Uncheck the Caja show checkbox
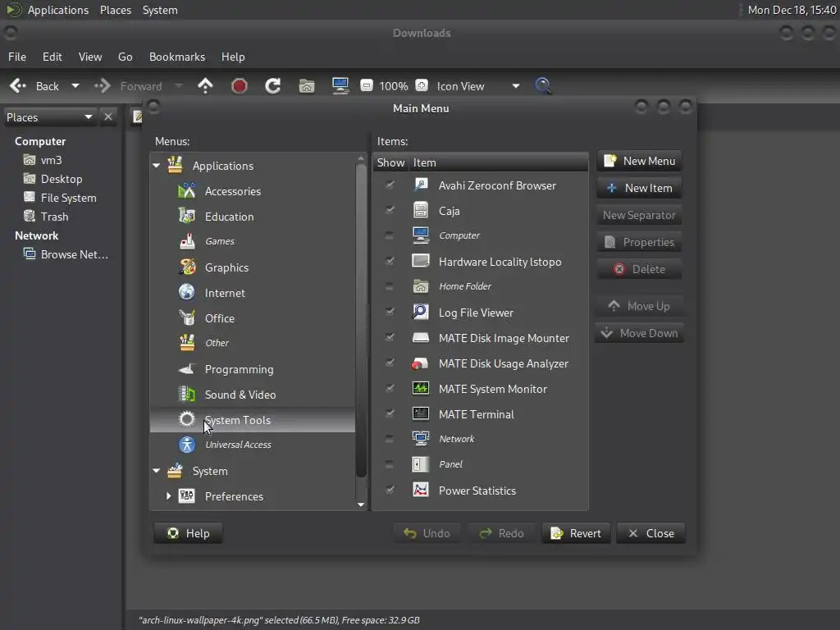 390,210
